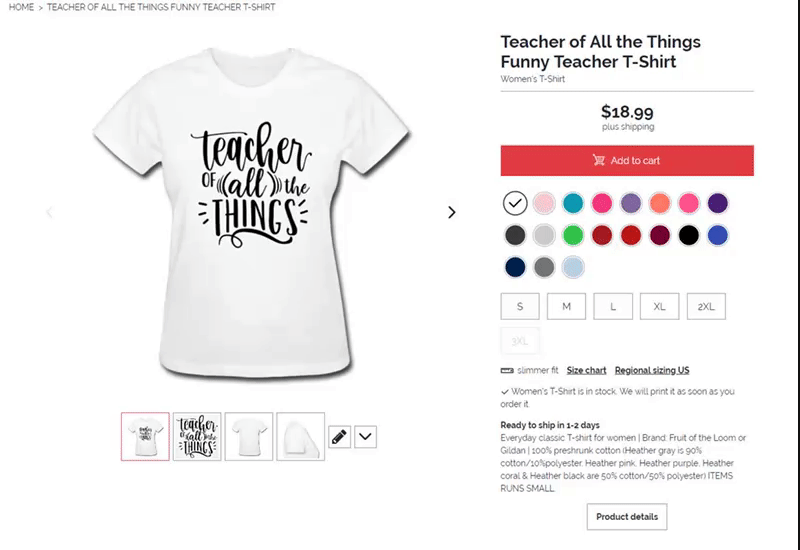The width and height of the screenshot is (800, 550).
Task: Click the pencil edit design icon
Action: pyautogui.click(x=339, y=437)
